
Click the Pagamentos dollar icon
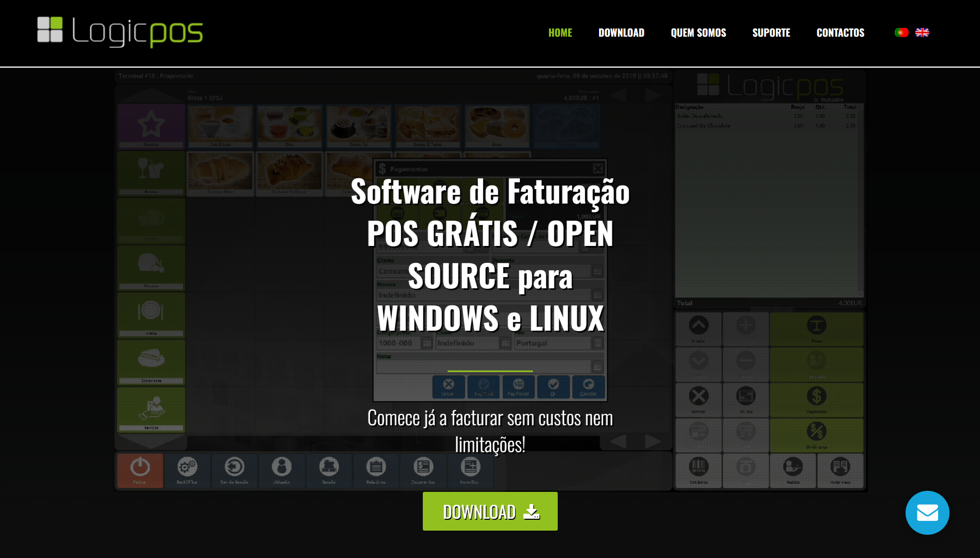816,398
